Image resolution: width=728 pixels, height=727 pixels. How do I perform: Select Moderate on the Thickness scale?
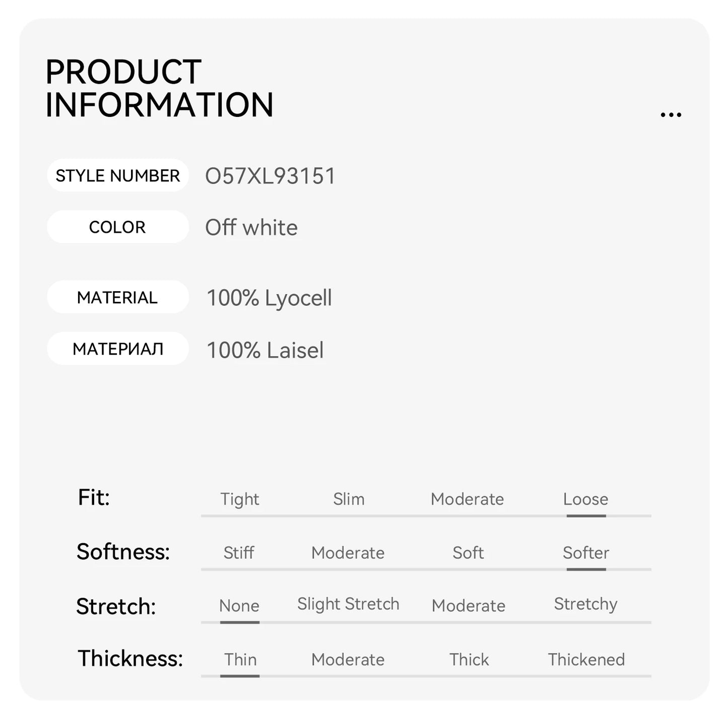click(348, 659)
